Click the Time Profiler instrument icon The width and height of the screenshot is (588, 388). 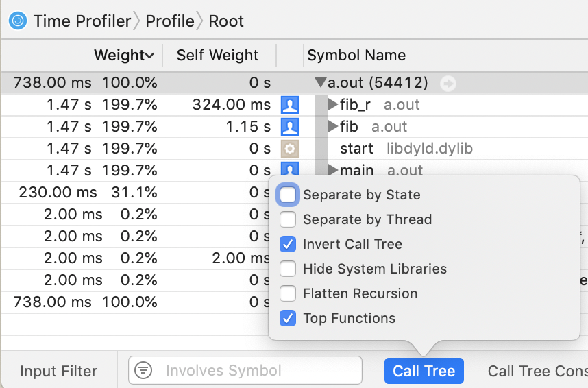point(18,21)
